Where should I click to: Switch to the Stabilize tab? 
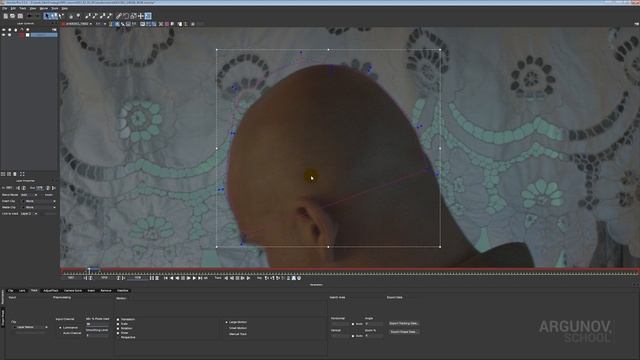(x=122, y=291)
